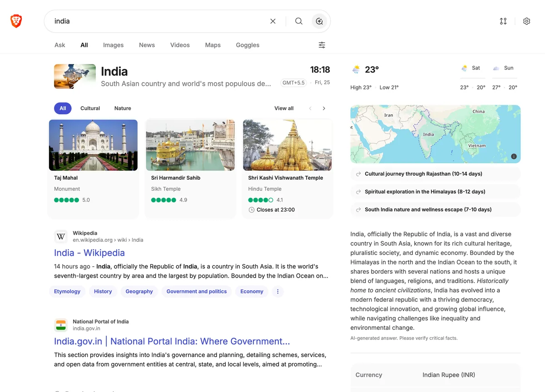This screenshot has height=392, width=545.
Task: Click View all places link
Action: tap(284, 108)
